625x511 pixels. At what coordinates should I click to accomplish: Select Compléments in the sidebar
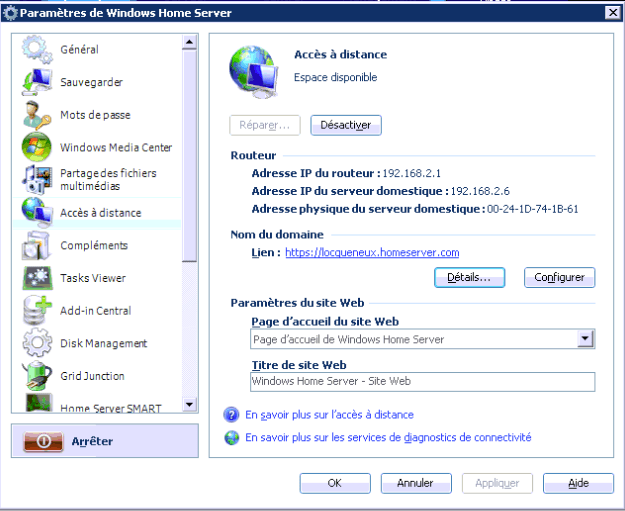coord(94,245)
